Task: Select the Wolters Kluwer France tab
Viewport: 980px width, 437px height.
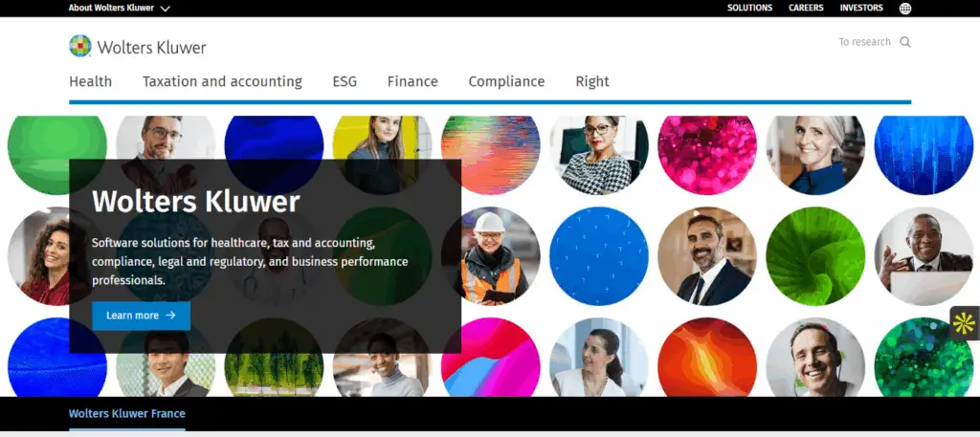Action: (x=127, y=413)
